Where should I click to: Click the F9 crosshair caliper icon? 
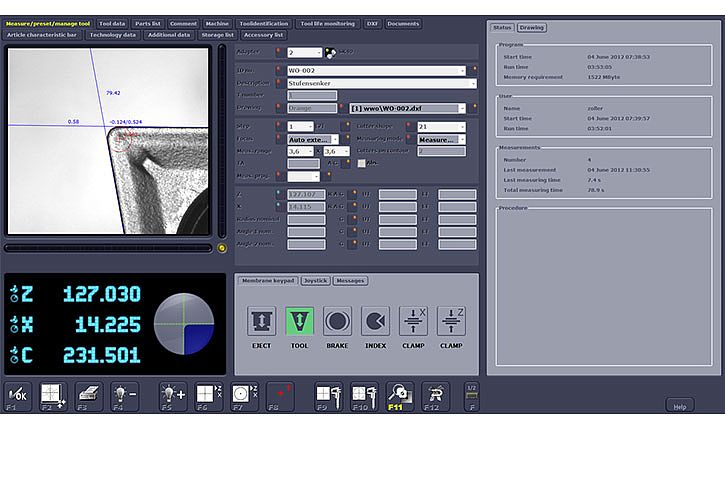pyautogui.click(x=329, y=397)
